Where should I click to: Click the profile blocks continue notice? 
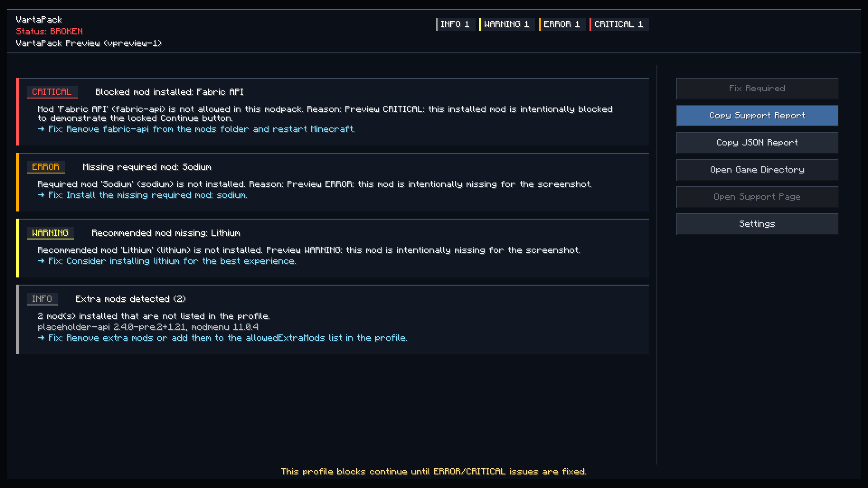(x=434, y=472)
